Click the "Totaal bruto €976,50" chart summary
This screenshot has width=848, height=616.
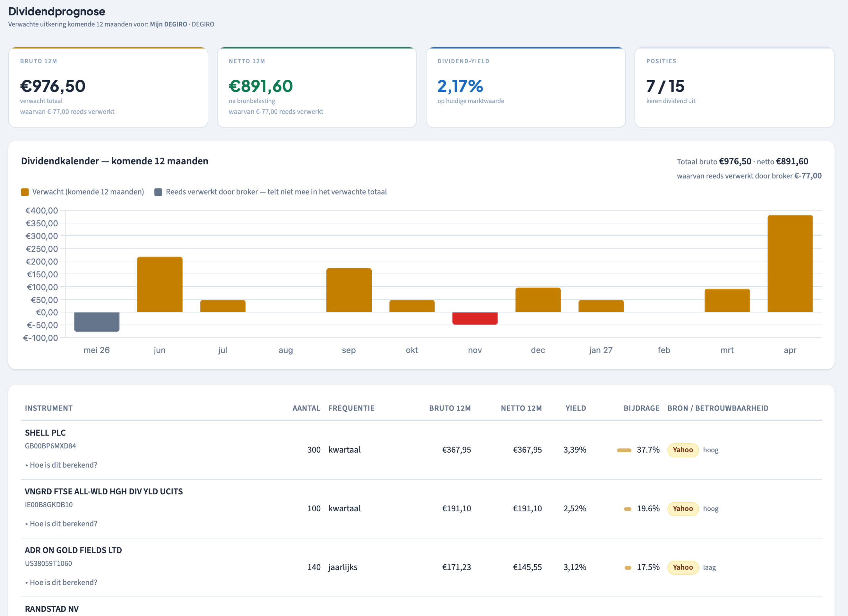coord(714,162)
